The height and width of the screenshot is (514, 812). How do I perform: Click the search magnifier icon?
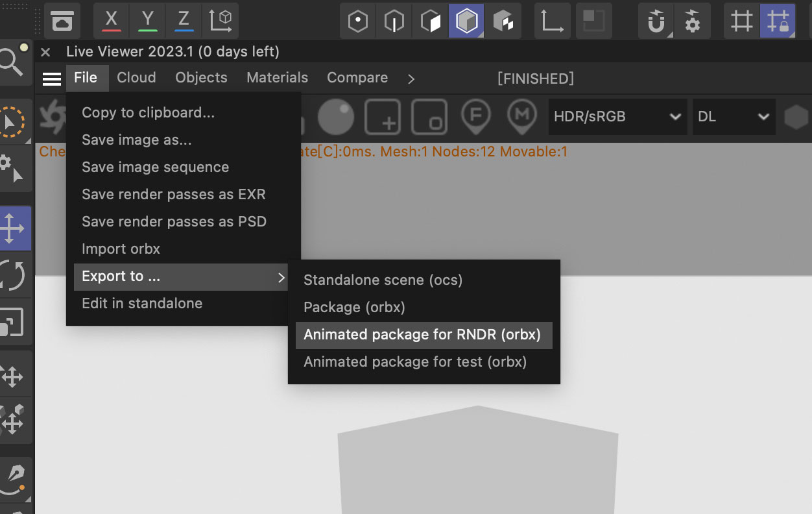click(12, 62)
